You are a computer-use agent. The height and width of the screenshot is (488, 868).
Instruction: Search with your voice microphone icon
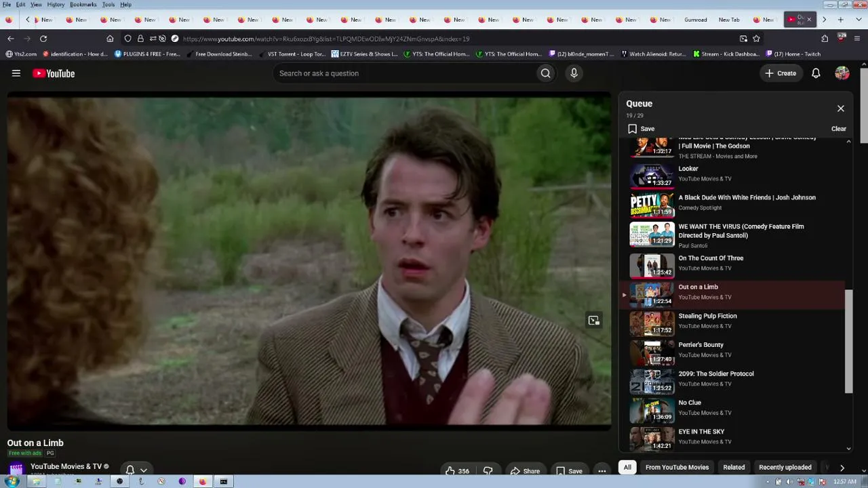(574, 73)
